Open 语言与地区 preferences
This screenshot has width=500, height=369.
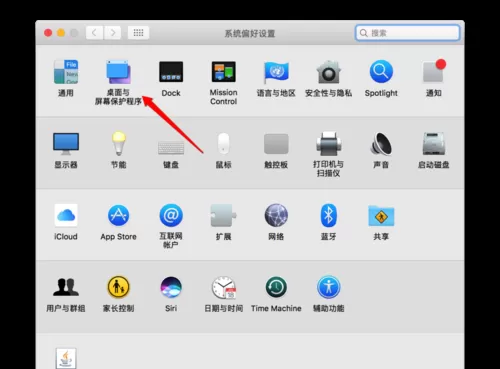click(276, 72)
